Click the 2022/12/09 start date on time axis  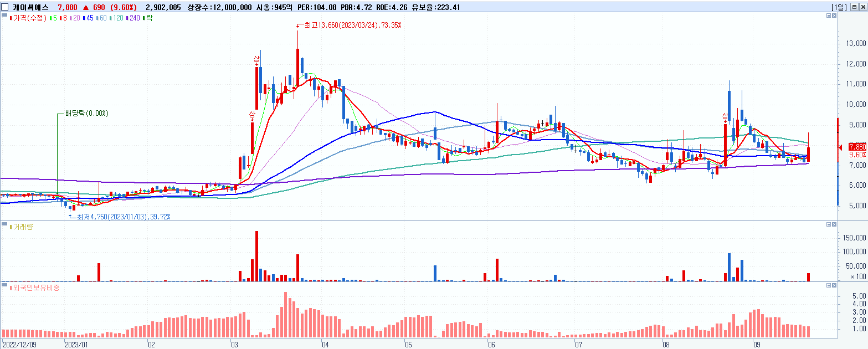(20, 344)
